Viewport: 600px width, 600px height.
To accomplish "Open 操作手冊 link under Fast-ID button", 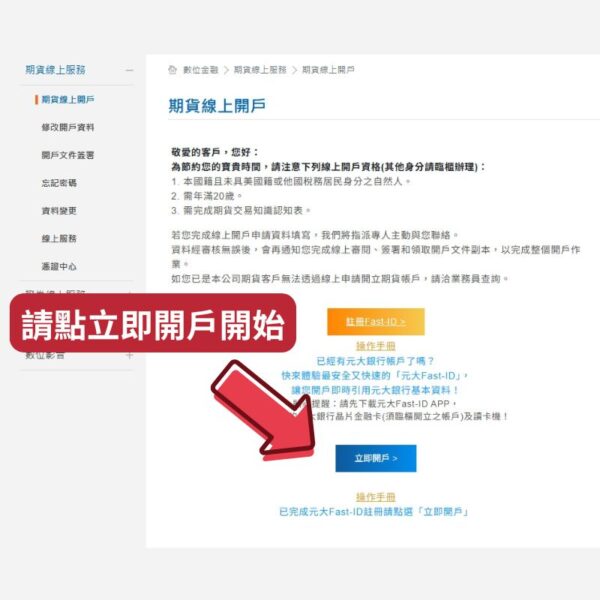I will click(x=376, y=346).
